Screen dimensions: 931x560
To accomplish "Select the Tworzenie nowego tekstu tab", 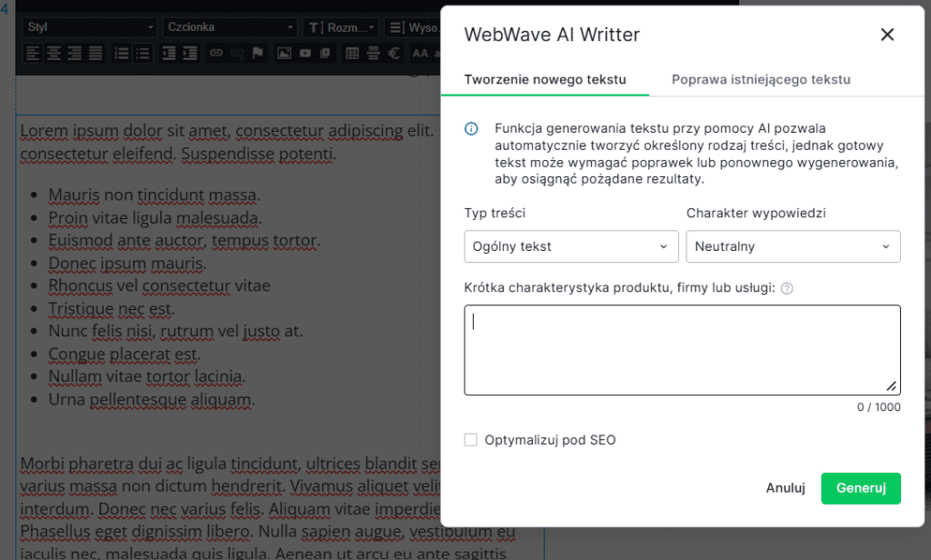I will pos(545,79).
